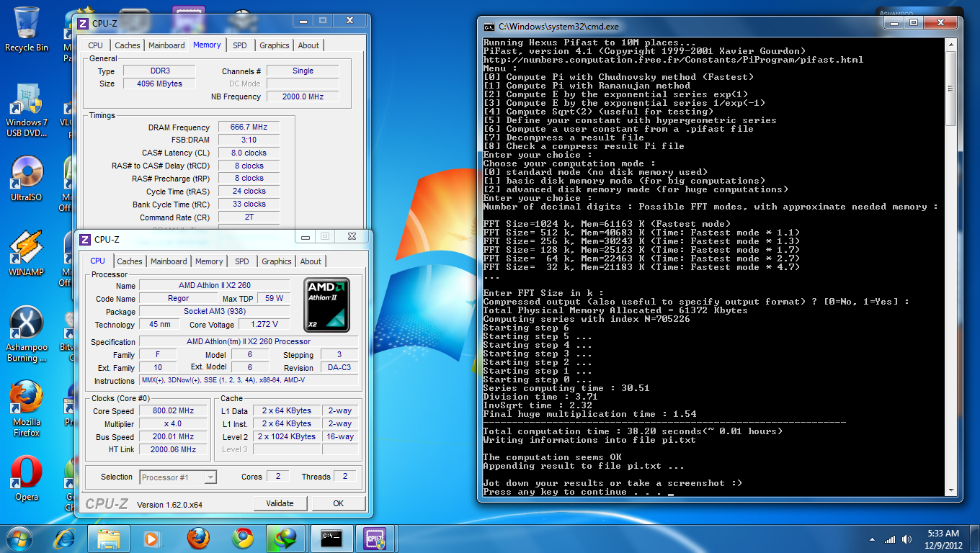Click the Command Rate value 2T

click(x=249, y=217)
